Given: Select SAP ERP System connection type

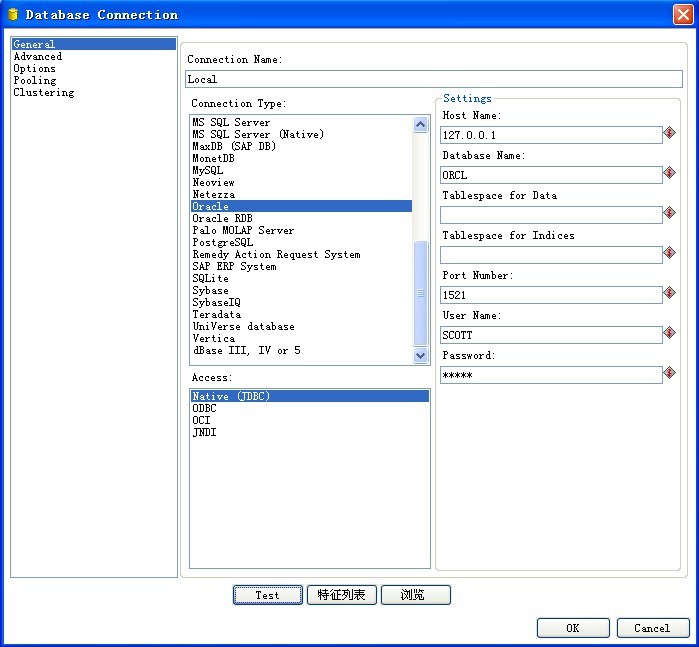Looking at the screenshot, I should pos(301,266).
